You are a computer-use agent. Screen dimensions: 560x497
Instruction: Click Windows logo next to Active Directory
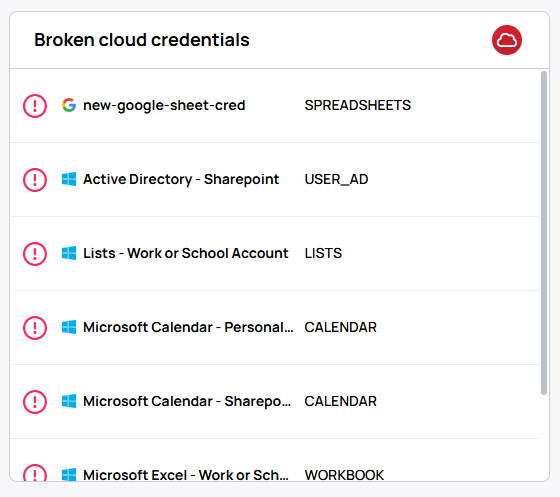tap(69, 179)
